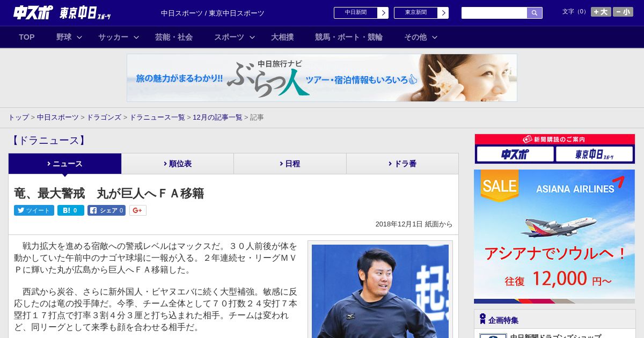
Task: Increase font size with the ＋大 button
Action: [x=601, y=12]
